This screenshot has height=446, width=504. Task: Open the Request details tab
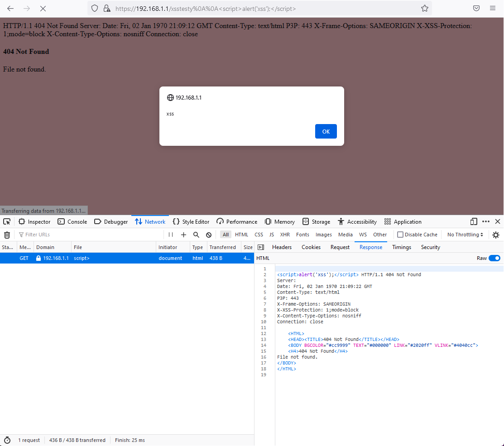(340, 247)
